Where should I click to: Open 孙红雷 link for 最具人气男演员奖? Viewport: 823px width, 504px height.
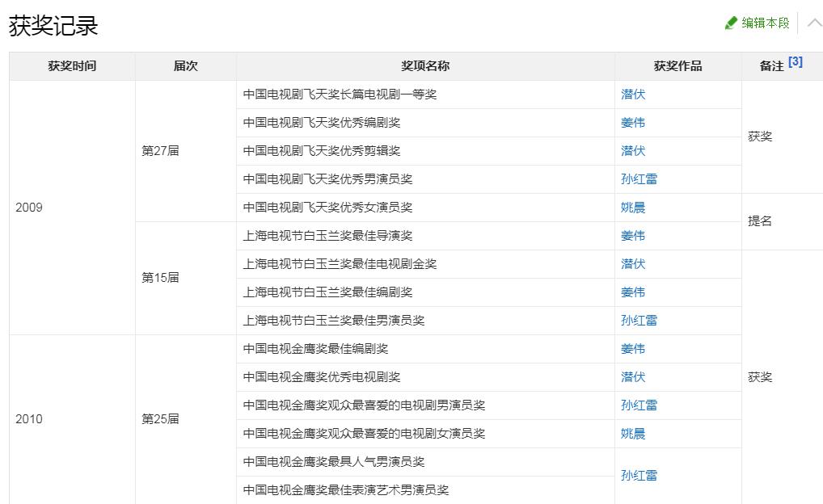point(639,475)
